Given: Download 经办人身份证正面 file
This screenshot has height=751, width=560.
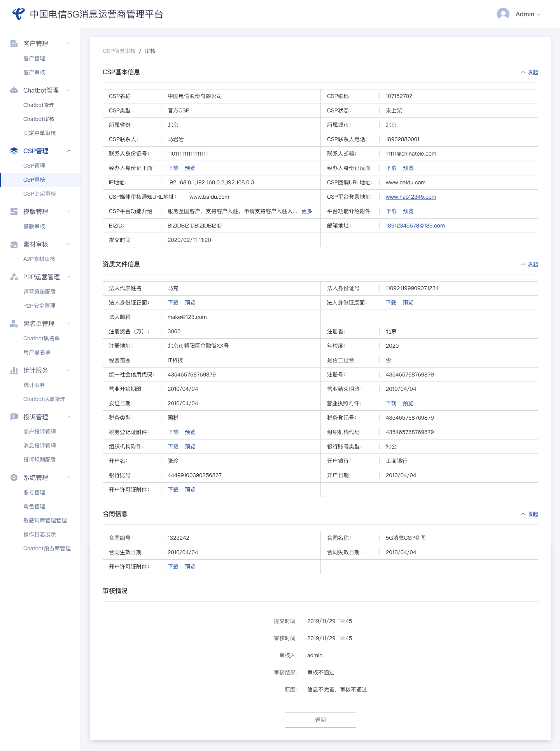Looking at the screenshot, I should click(173, 168).
